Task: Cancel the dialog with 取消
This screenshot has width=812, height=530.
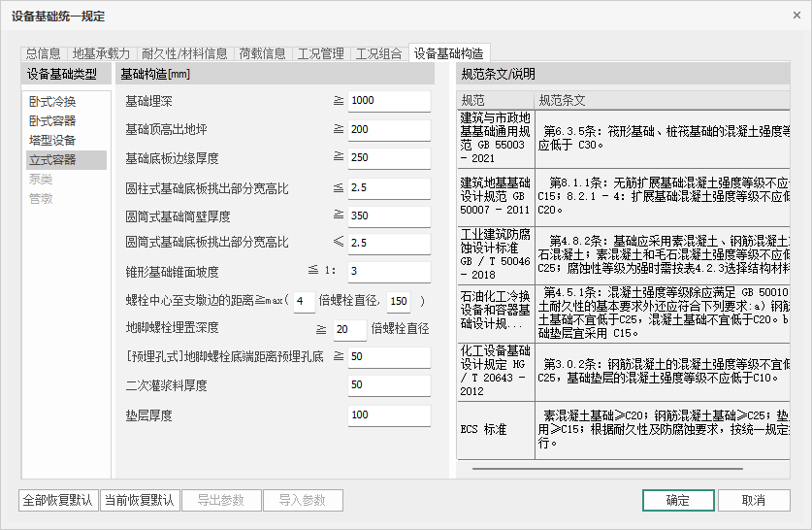Action: point(753,501)
